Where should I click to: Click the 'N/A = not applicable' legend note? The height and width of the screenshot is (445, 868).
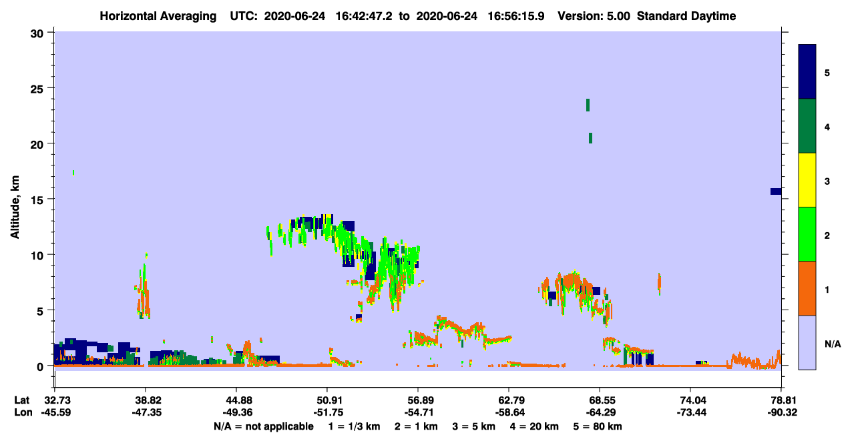(264, 427)
